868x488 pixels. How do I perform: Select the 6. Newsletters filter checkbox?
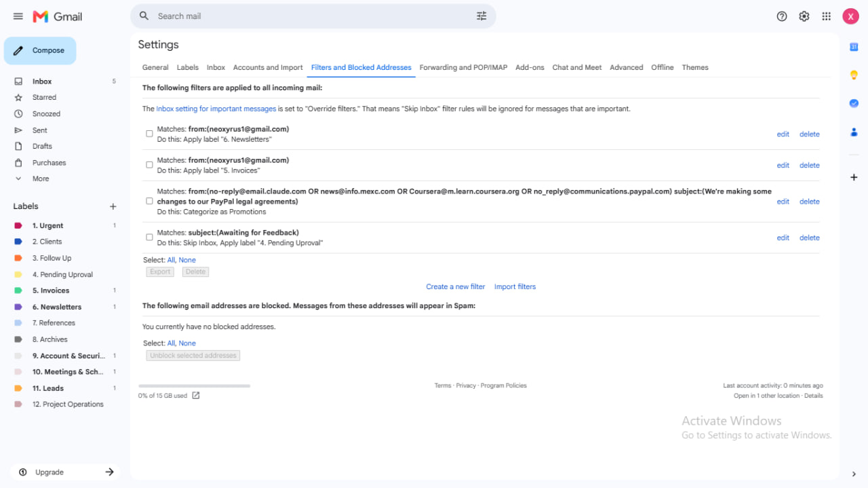[x=149, y=134]
